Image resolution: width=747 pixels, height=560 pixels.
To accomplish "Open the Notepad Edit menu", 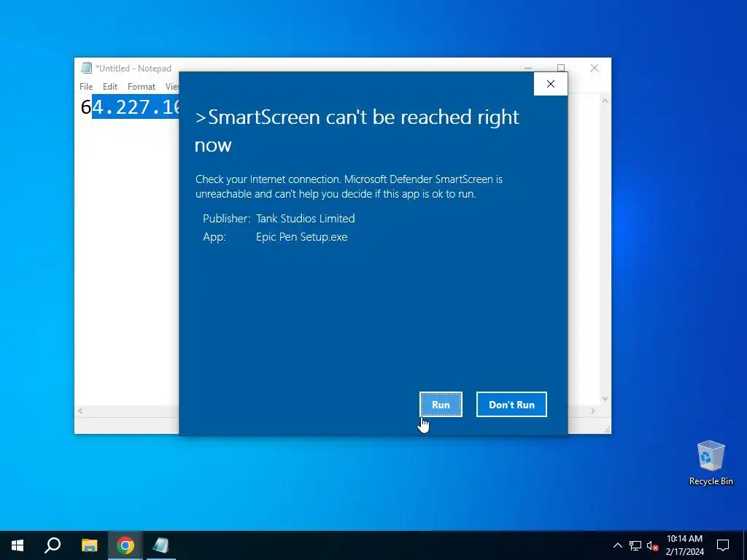I will (x=110, y=87).
